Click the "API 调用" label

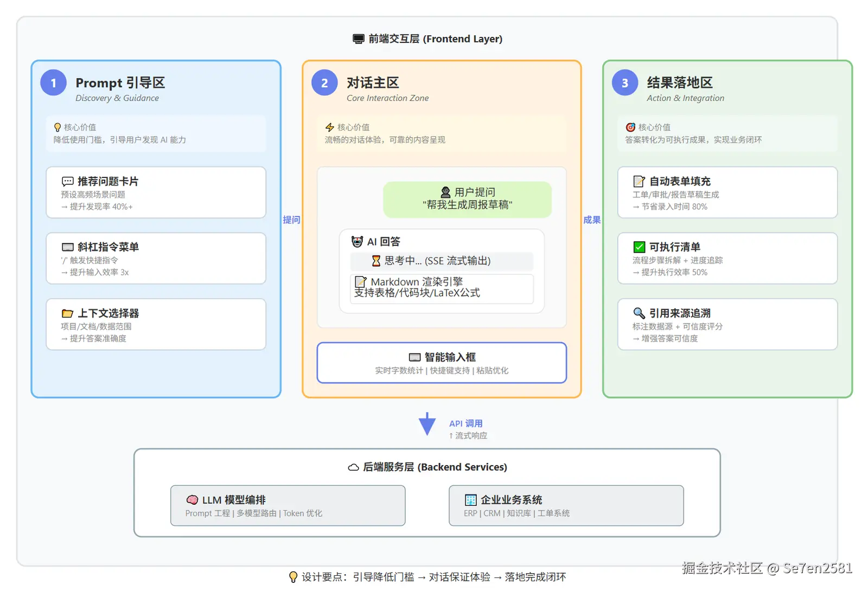pos(466,424)
